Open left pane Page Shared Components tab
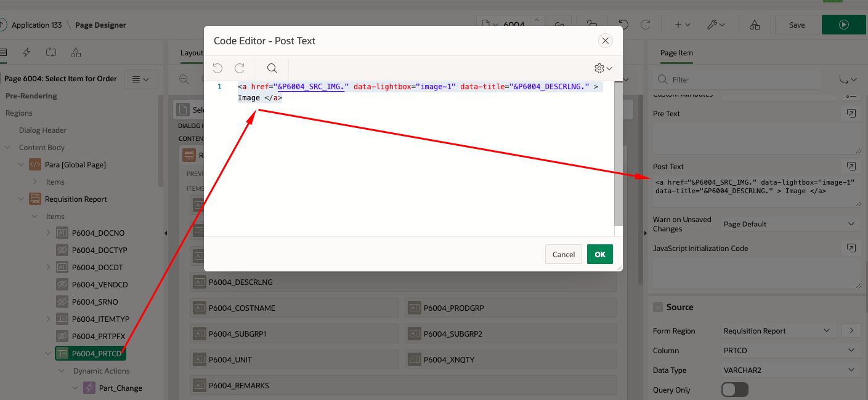Image resolution: width=868 pixels, height=400 pixels. pyautogui.click(x=76, y=53)
